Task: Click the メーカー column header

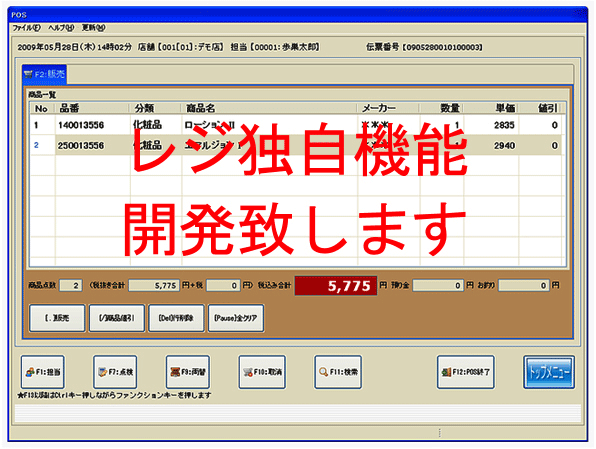Action: (x=389, y=108)
